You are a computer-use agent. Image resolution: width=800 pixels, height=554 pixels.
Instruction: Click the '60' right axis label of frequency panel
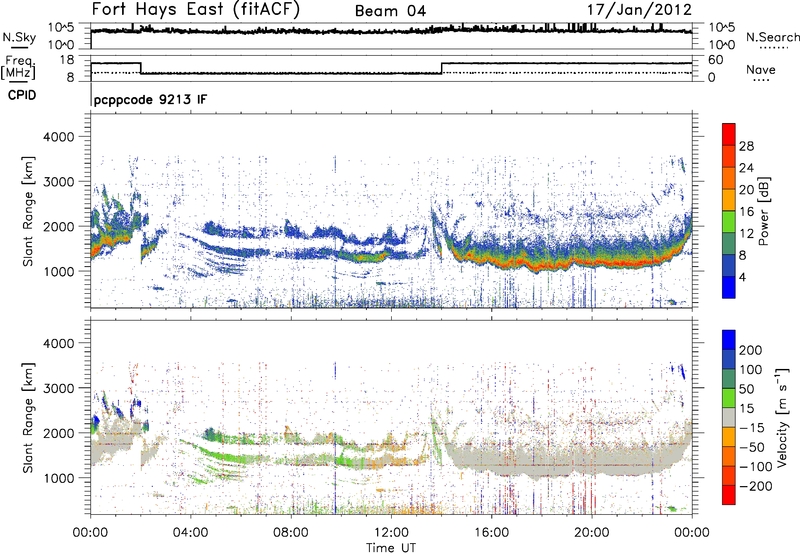pyautogui.click(x=716, y=60)
